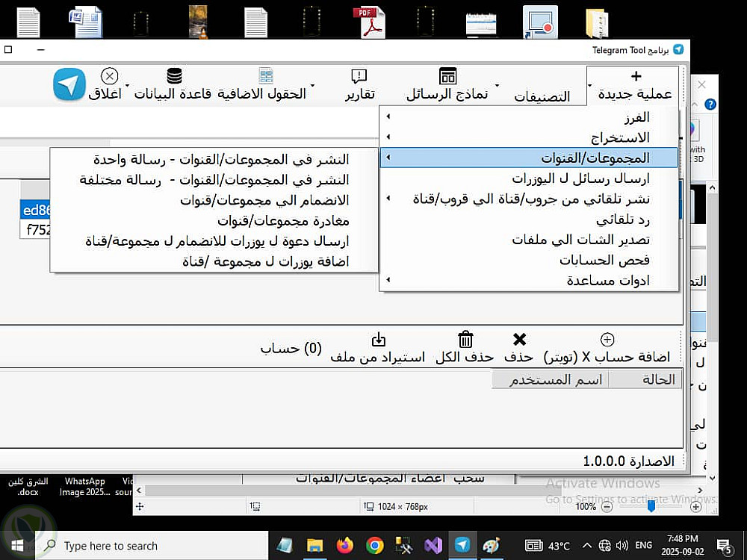The height and width of the screenshot is (560, 747).
Task: Click zoom in plus in Paint status bar
Action: 696,507
